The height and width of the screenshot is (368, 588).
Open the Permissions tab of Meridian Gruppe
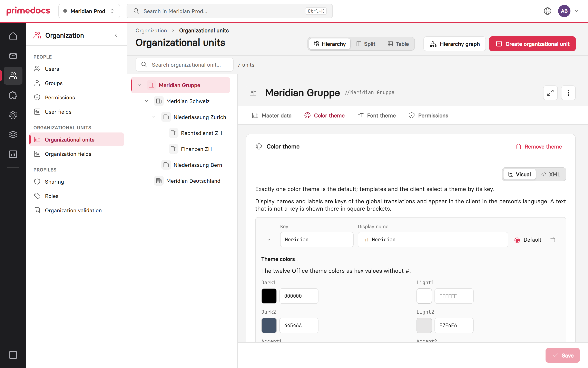(x=428, y=115)
